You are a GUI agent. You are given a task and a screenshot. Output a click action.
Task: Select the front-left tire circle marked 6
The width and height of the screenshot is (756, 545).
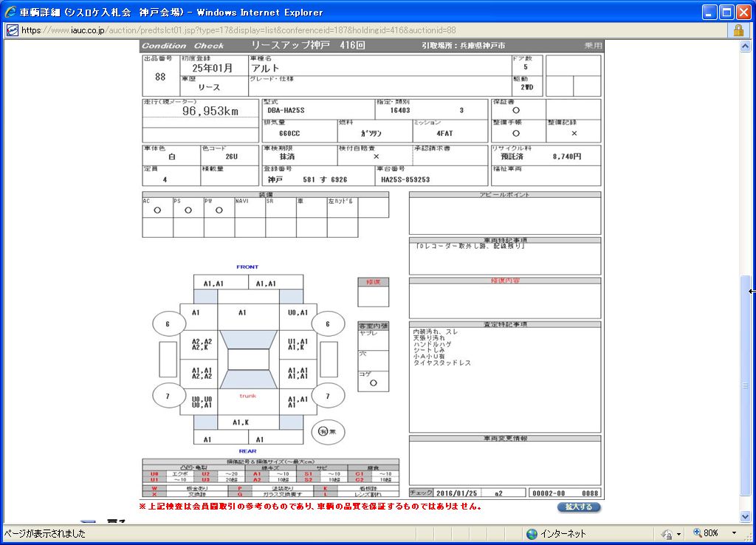coord(168,323)
